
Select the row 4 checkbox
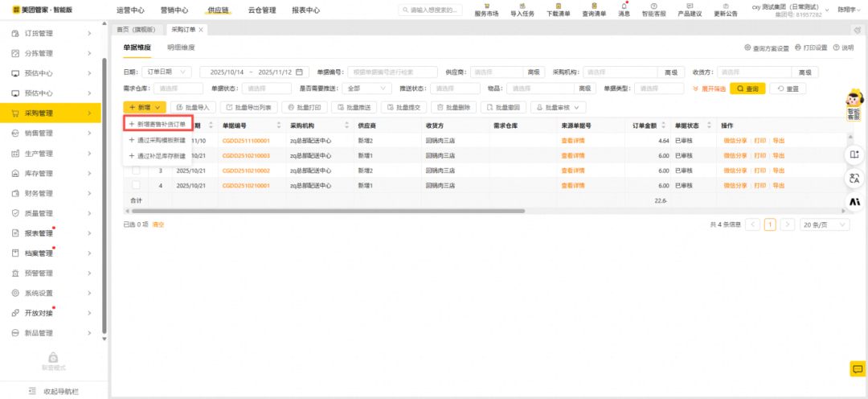[x=136, y=185]
